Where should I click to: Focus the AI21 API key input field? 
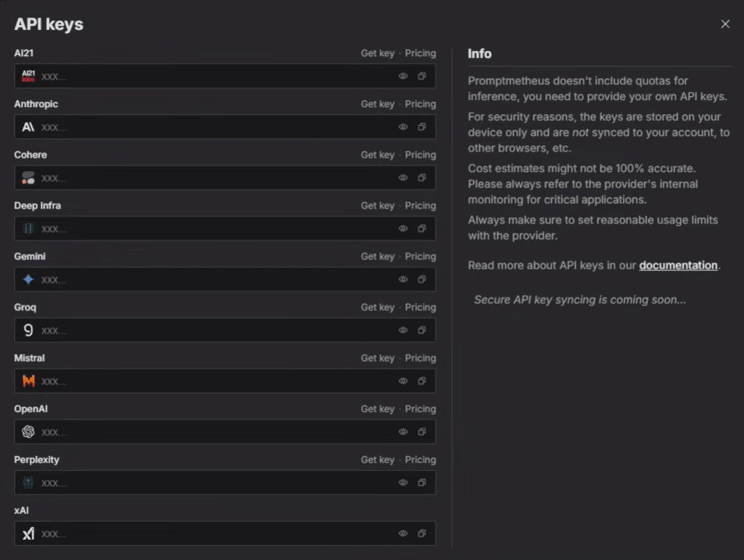[225, 76]
